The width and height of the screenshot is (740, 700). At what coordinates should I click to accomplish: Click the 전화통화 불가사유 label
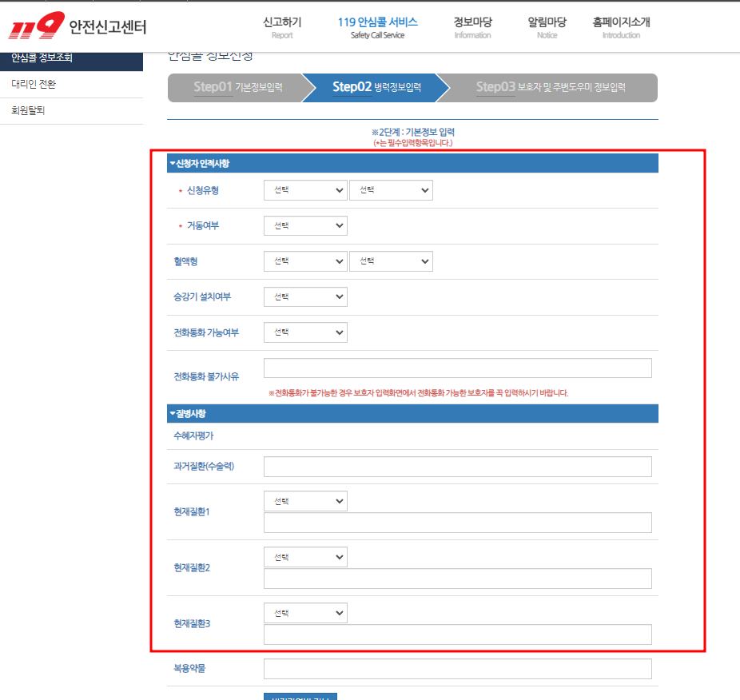click(206, 376)
